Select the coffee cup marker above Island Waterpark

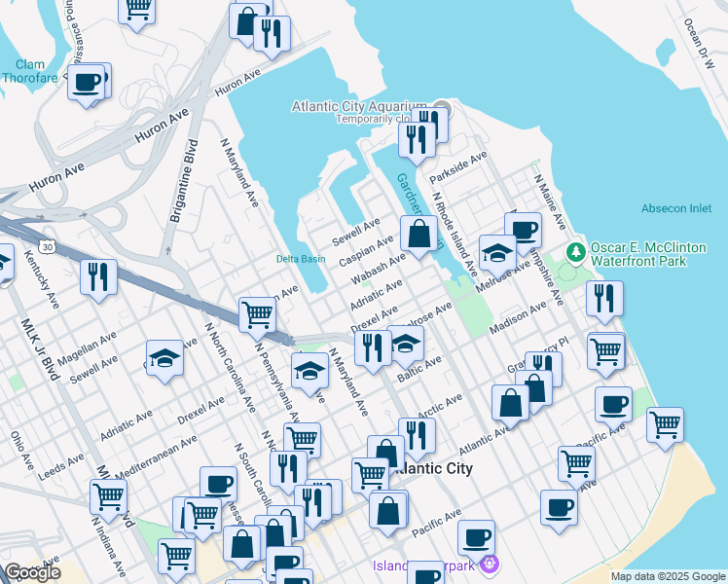pyautogui.click(x=476, y=539)
